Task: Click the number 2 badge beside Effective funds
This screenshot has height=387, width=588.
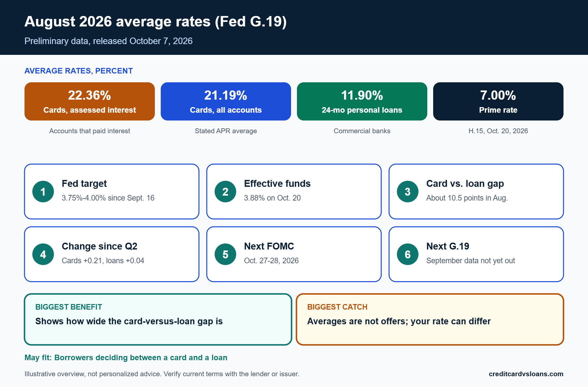Action: (x=225, y=192)
